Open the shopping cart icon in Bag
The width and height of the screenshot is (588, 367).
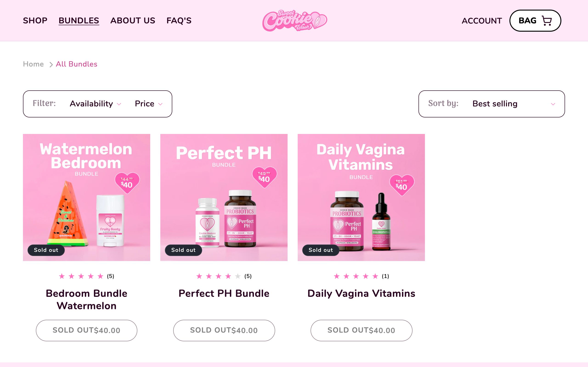pyautogui.click(x=547, y=21)
